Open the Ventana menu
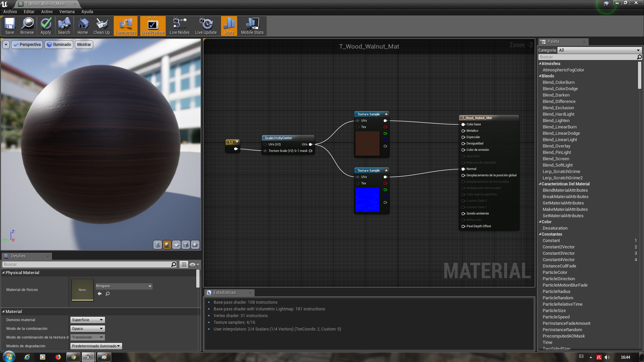 click(x=67, y=11)
